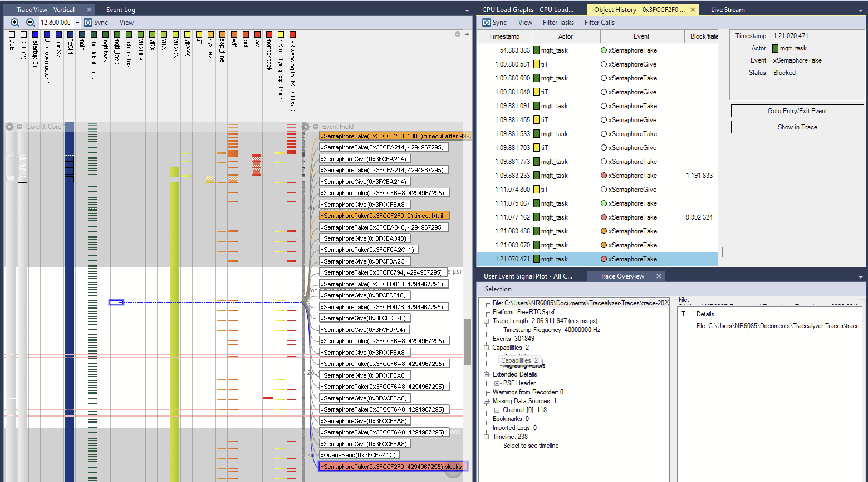Click the Goto Entry/Exit Event button
The image size is (868, 482).
797,111
